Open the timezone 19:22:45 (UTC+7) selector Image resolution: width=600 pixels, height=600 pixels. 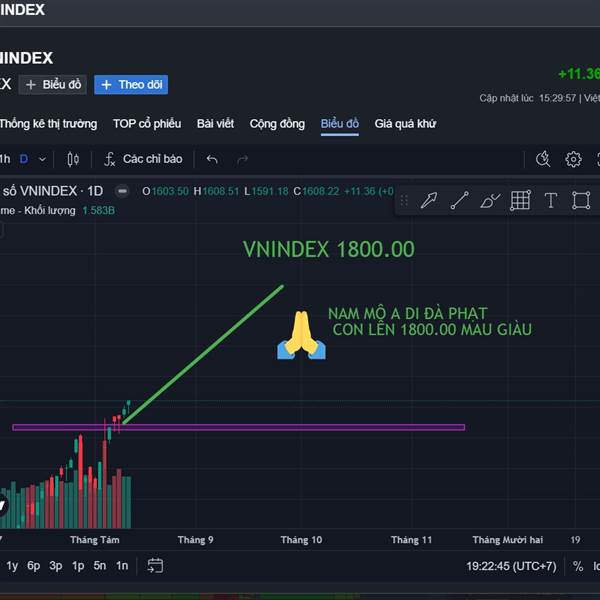(x=511, y=566)
